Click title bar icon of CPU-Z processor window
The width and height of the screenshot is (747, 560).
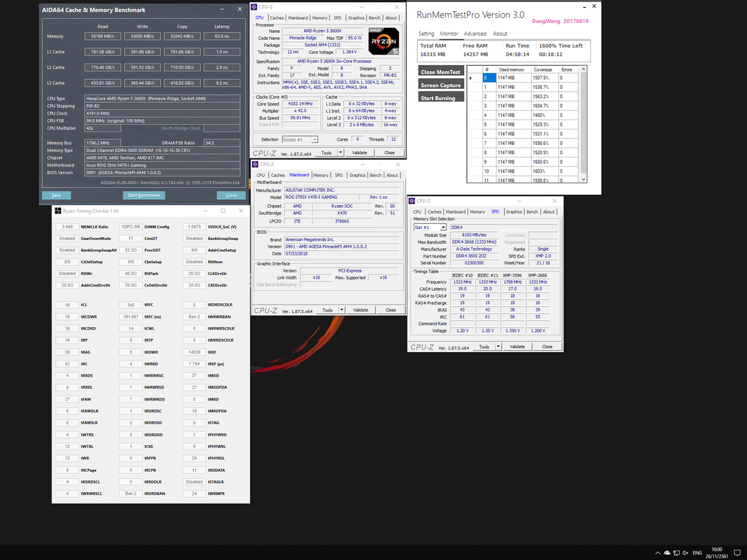click(x=254, y=7)
